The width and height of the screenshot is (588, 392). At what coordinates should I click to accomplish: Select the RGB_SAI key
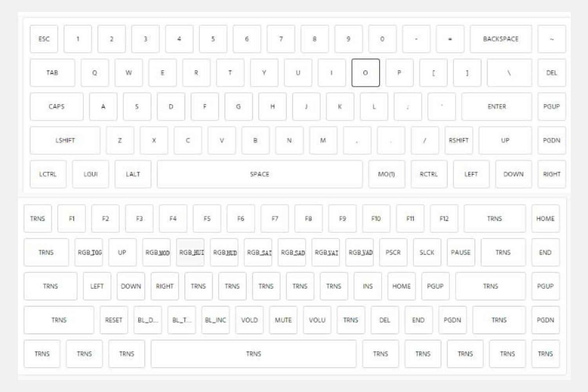[258, 252]
